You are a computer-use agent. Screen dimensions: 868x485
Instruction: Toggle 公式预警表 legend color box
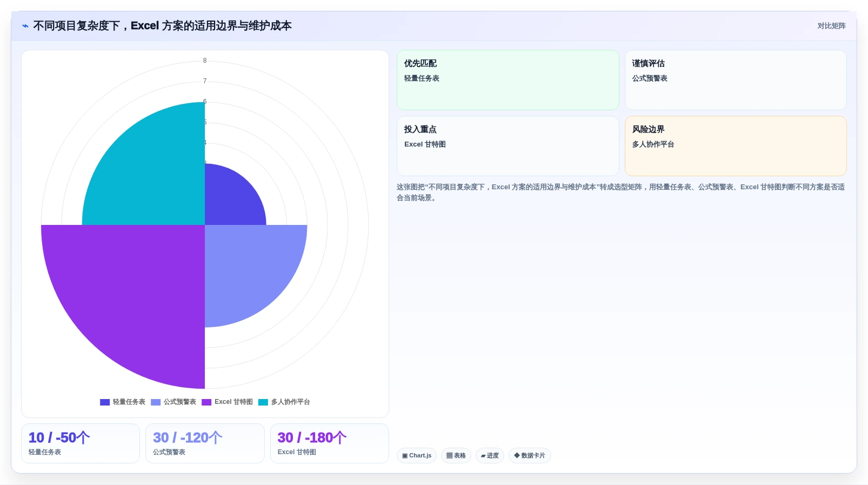(x=156, y=402)
